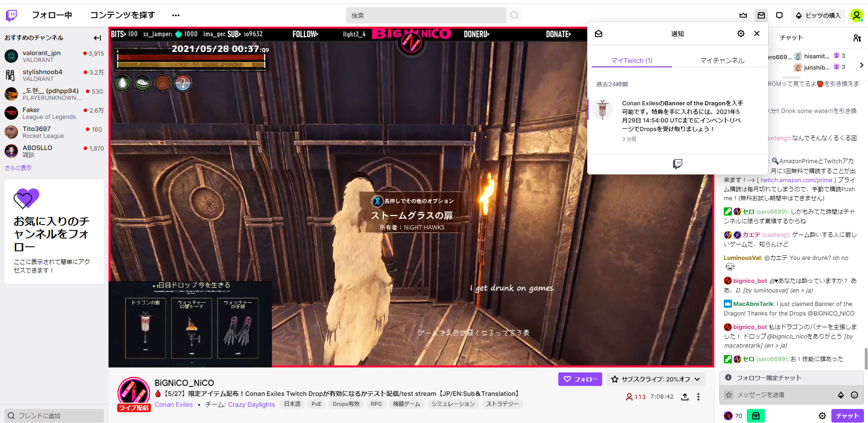The height and width of the screenshot is (423, 868).
Task: Close the notifications panel
Action: (757, 33)
